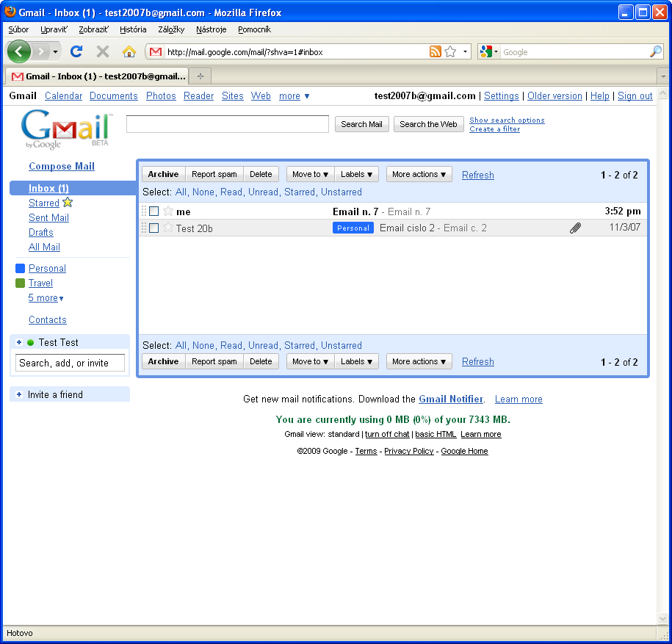Open the Gmail Notifier link
This screenshot has height=644, width=672.
pyautogui.click(x=451, y=399)
